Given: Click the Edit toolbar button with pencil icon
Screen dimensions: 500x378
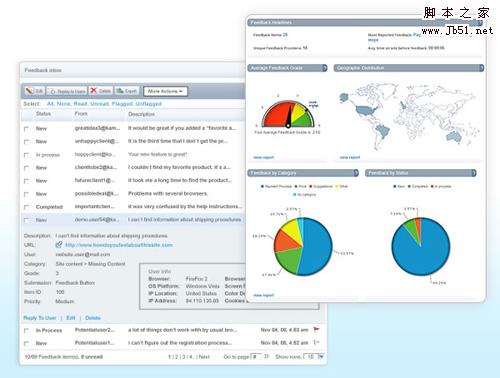Looking at the screenshot, I should 34,91.
